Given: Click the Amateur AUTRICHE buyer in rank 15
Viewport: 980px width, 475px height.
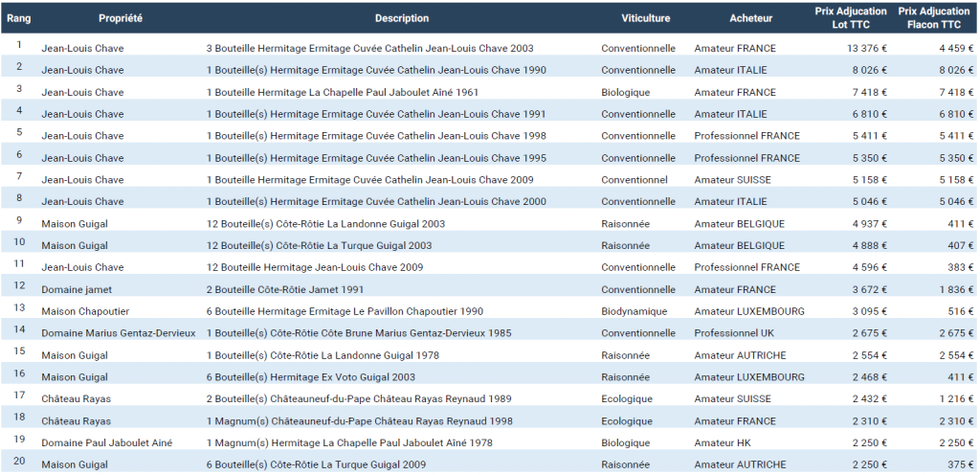Looking at the screenshot, I should pyautogui.click(x=740, y=355).
